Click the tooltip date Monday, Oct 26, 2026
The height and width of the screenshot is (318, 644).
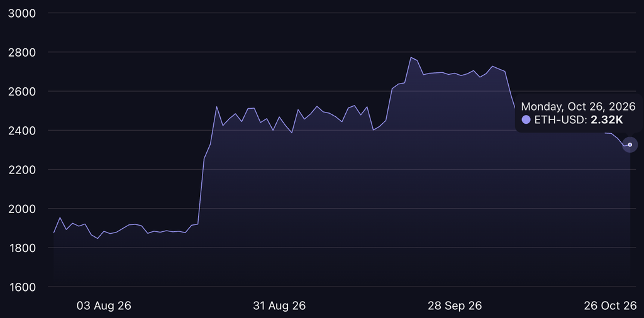(x=579, y=107)
